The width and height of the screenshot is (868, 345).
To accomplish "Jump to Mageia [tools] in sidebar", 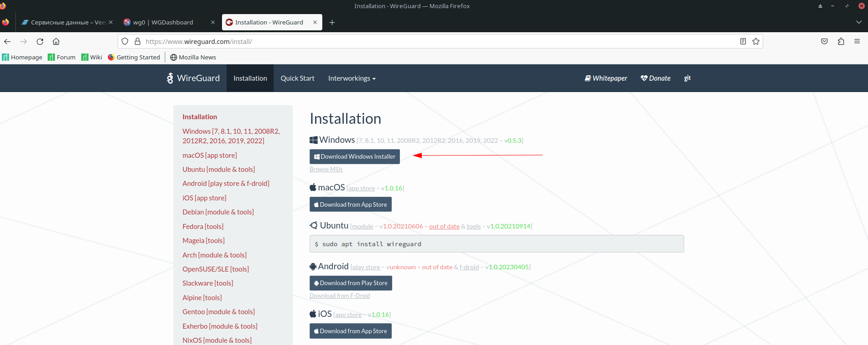I will coord(203,240).
